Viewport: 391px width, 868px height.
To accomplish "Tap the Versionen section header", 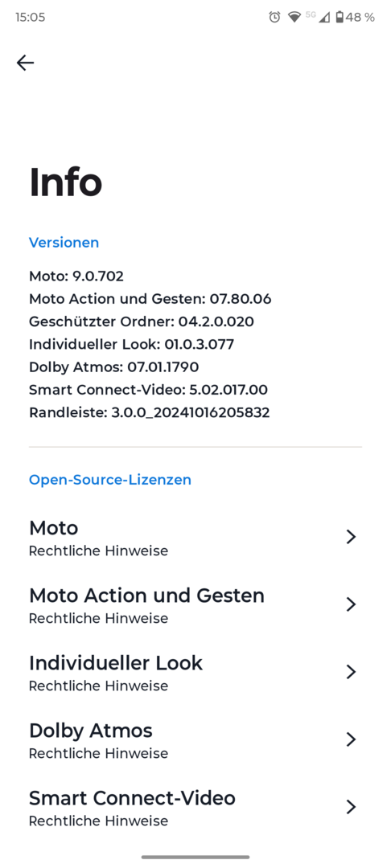I will click(x=64, y=243).
